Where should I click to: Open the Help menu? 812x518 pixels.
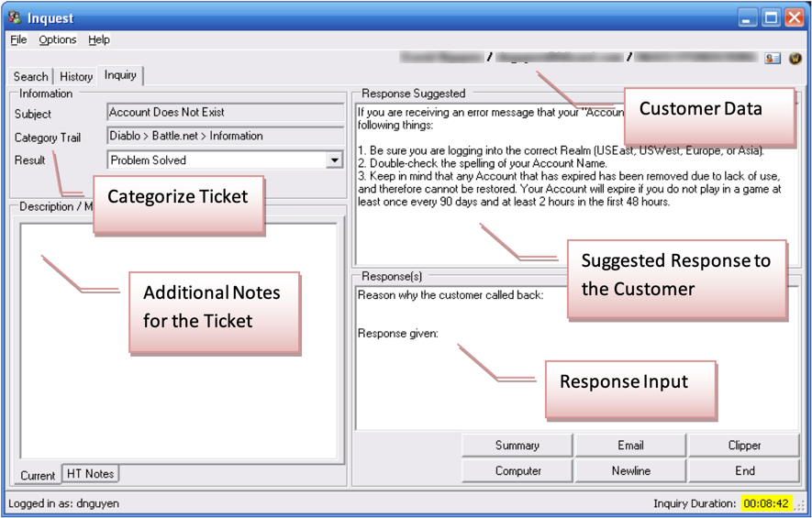click(x=99, y=39)
